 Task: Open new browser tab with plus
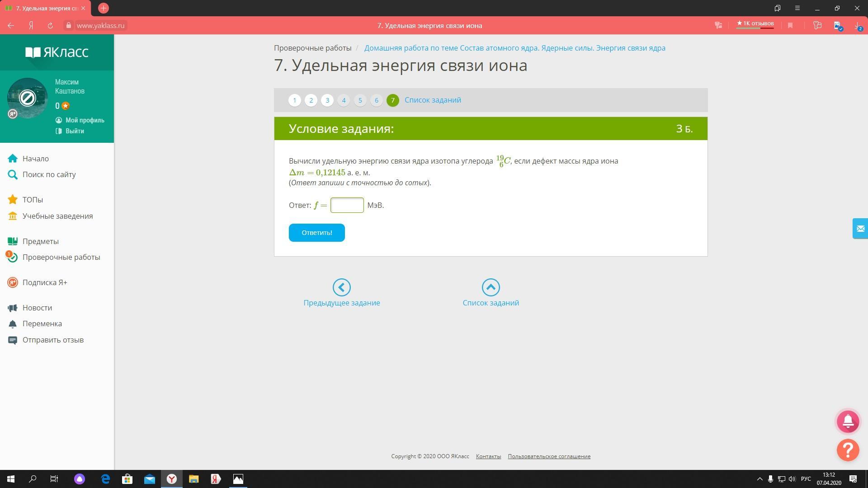point(103,8)
